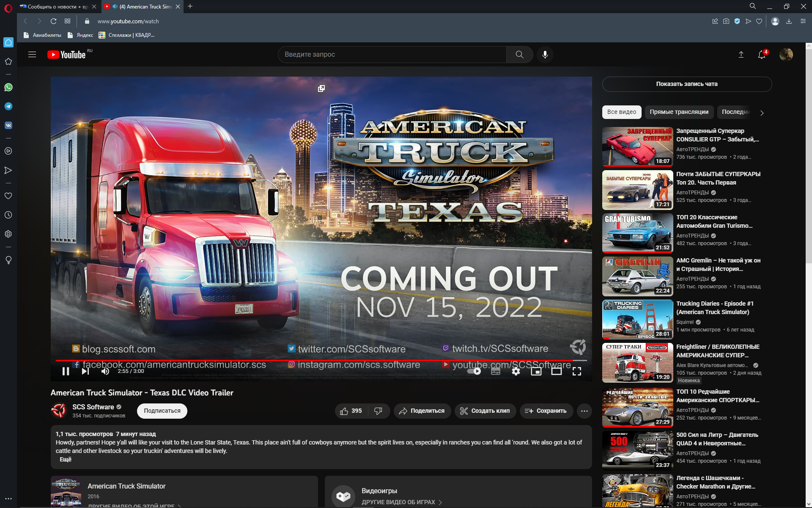Open Яндекс bookmark

[x=80, y=35]
